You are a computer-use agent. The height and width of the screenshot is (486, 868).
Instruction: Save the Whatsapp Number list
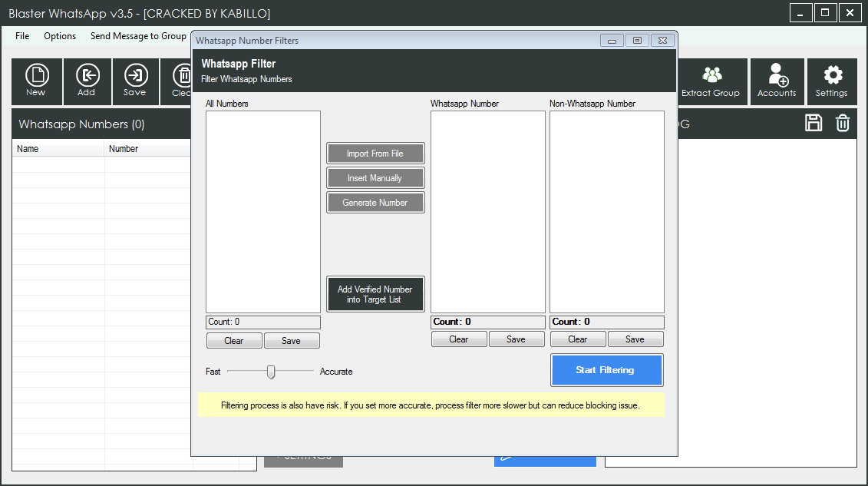pos(517,339)
